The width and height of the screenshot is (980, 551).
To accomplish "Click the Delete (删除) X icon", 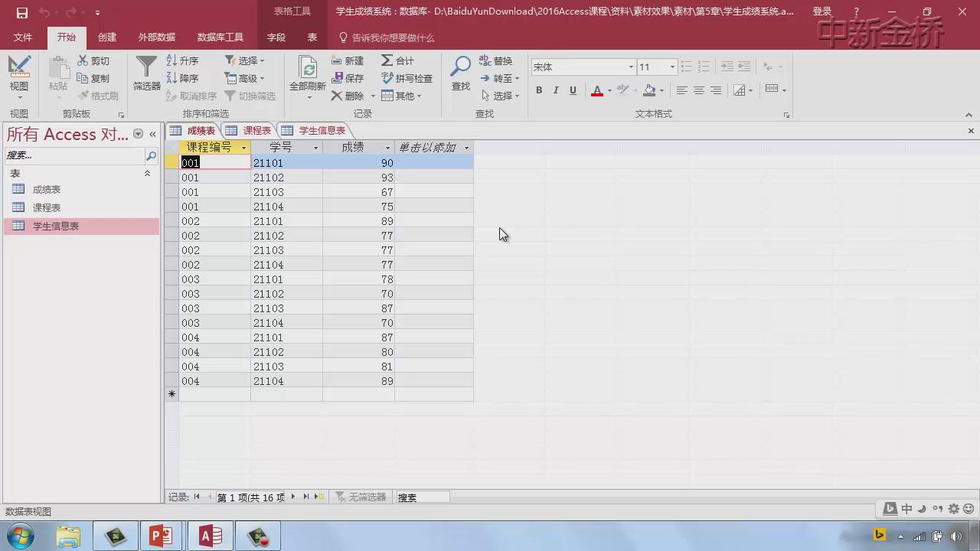I will (337, 96).
